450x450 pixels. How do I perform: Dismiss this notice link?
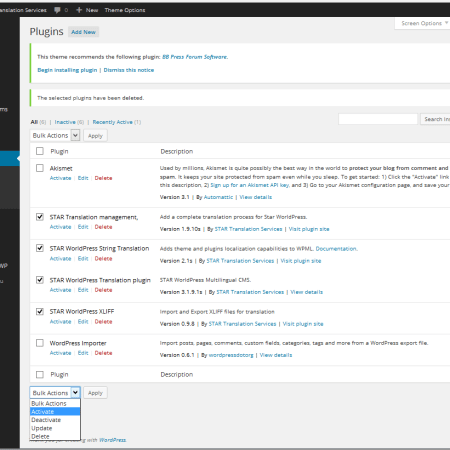point(129,70)
